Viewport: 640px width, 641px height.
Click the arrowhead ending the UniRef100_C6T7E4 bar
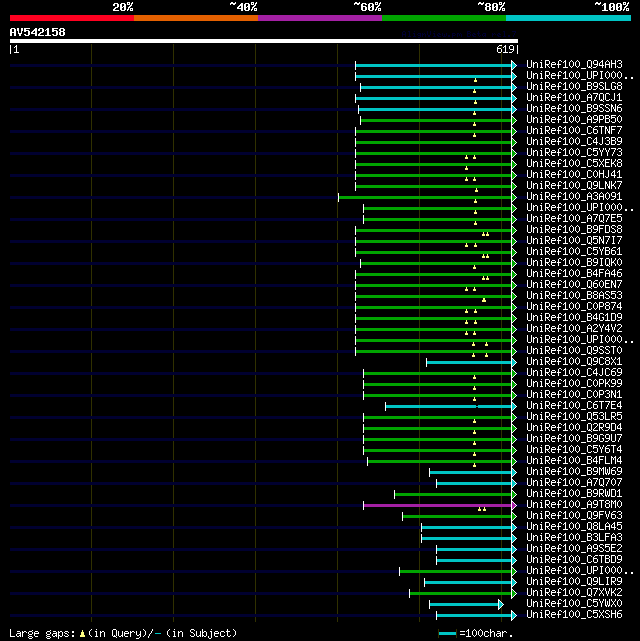514,406
